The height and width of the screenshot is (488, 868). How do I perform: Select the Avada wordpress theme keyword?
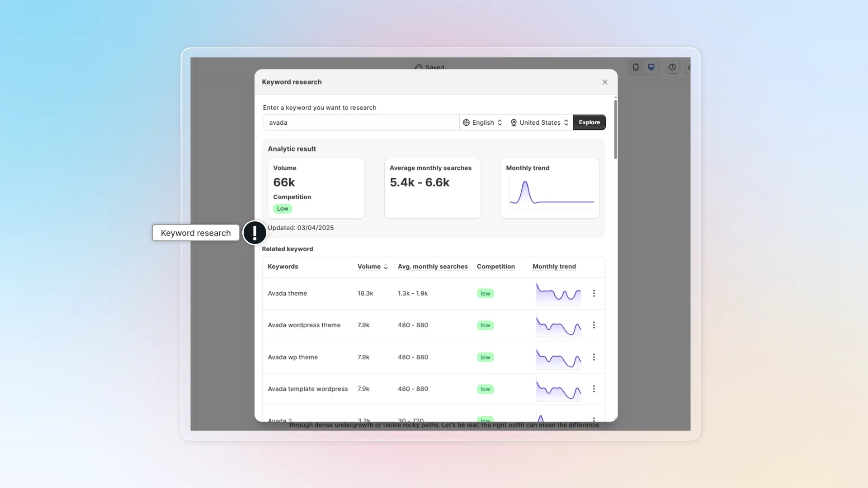tap(304, 325)
